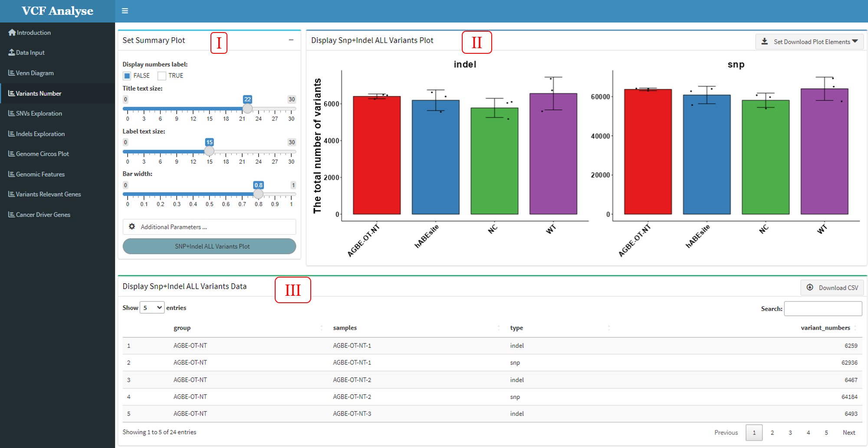Sort table by the samples column
Viewport: 868px width, 448px height.
pos(416,328)
